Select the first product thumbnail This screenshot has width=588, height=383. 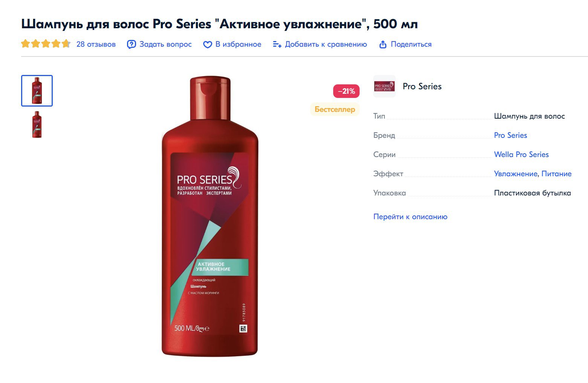point(37,91)
